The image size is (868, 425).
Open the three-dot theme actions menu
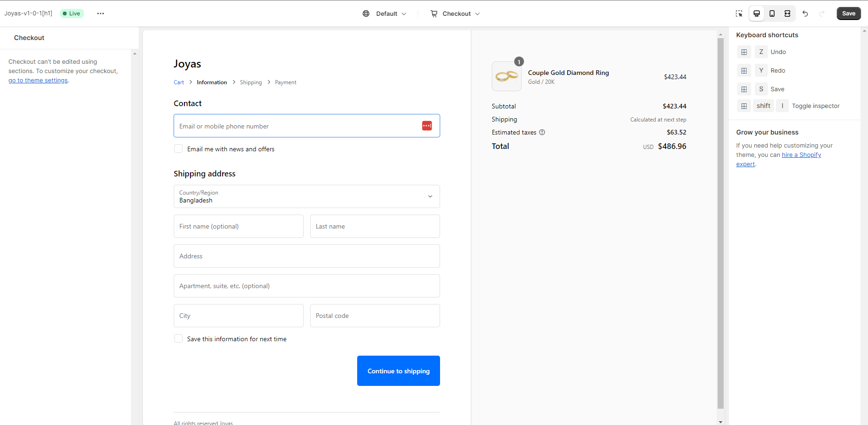pos(101,13)
